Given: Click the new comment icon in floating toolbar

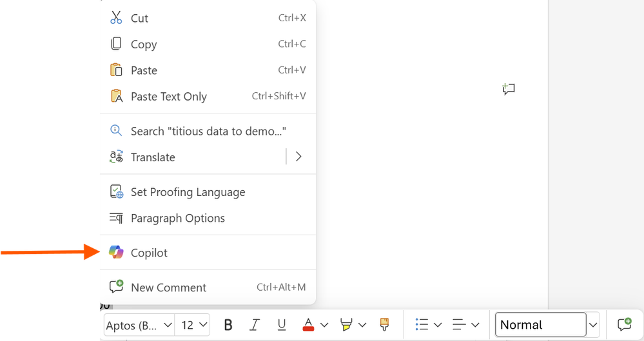Looking at the screenshot, I should click(623, 325).
